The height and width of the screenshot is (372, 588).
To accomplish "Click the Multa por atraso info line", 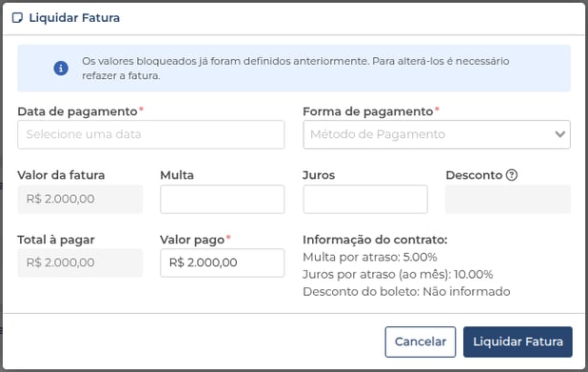I will pyautogui.click(x=370, y=257).
